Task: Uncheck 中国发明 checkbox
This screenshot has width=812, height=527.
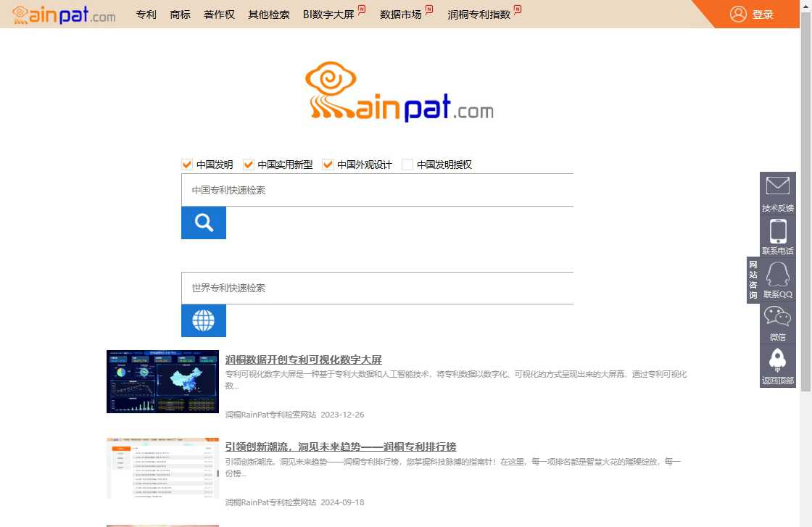Action: 187,165
